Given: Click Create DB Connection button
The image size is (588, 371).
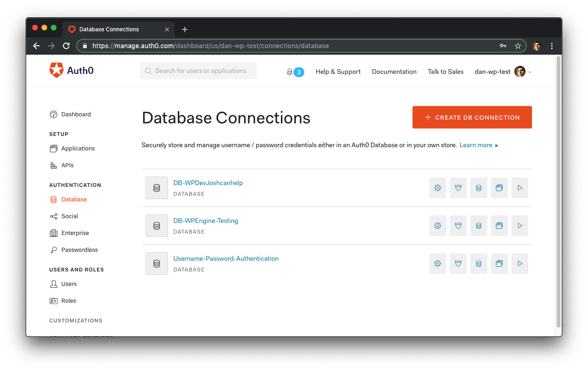Looking at the screenshot, I should point(472,117).
